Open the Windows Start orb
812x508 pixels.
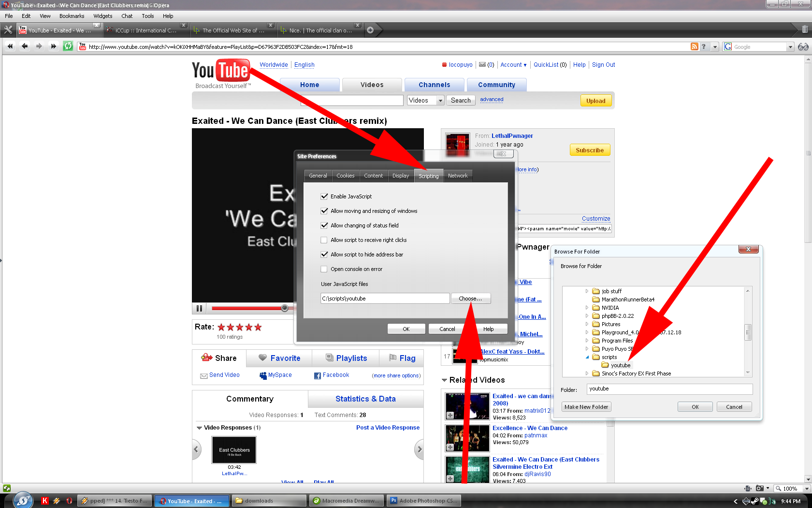23,500
